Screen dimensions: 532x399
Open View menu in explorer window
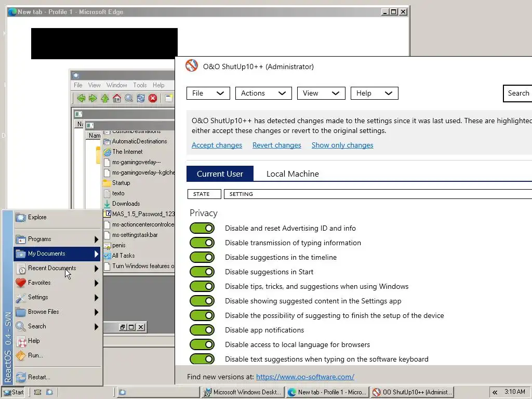pyautogui.click(x=95, y=85)
